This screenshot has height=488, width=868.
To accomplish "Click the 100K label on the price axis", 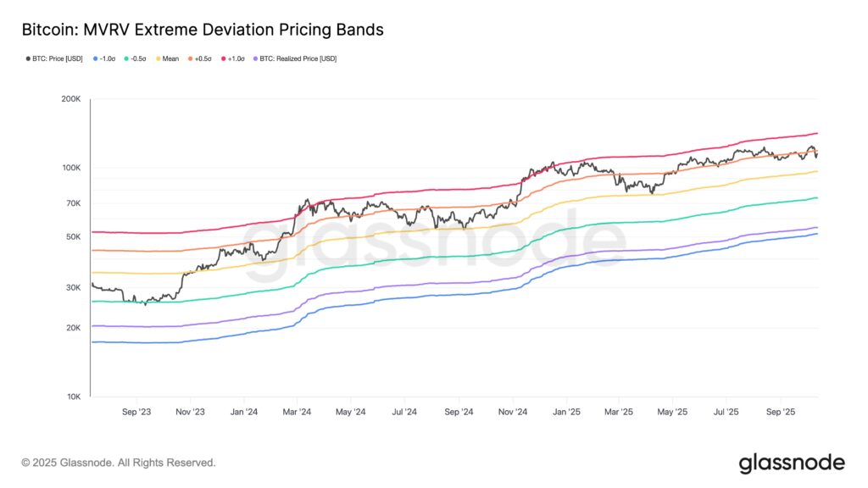I will (70, 168).
